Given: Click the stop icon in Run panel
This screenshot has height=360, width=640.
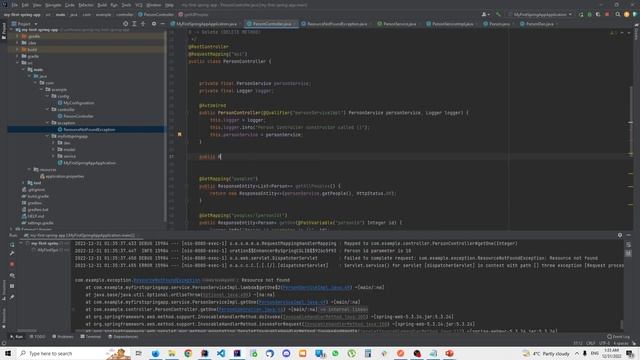Looking at the screenshot, I should point(12,264).
